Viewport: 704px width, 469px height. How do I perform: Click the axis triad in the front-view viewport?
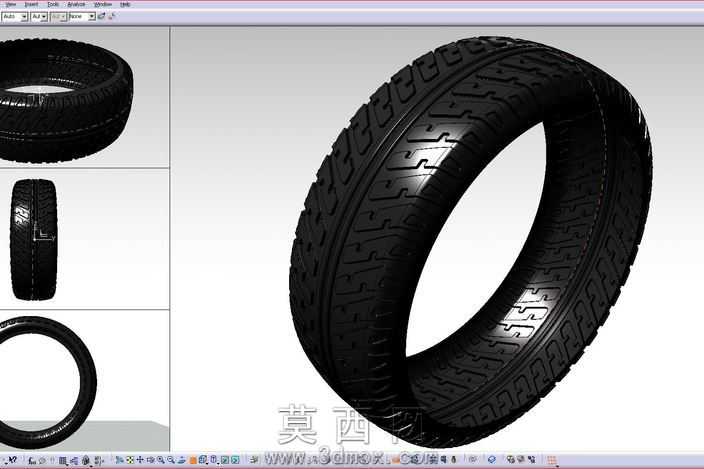coord(43,233)
